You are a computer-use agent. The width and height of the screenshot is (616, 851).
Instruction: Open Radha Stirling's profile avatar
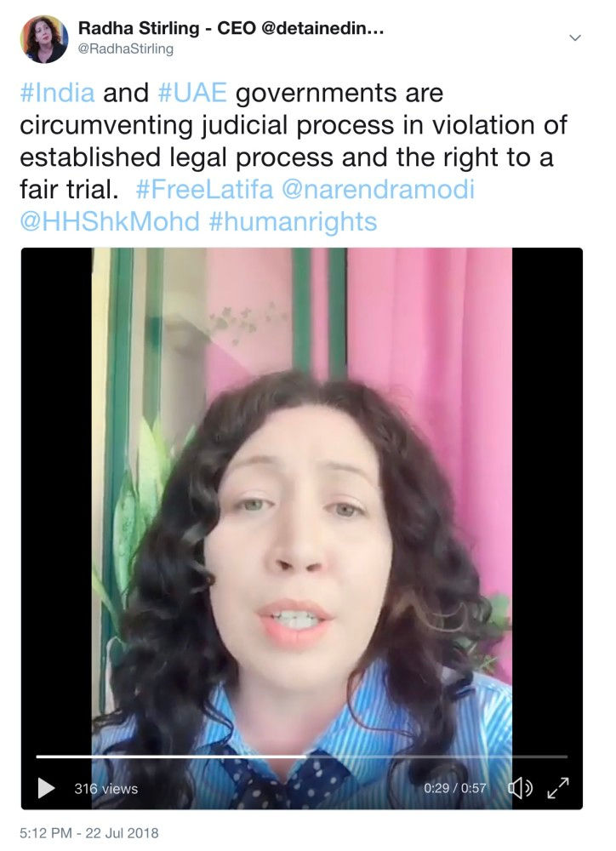pos(44,39)
